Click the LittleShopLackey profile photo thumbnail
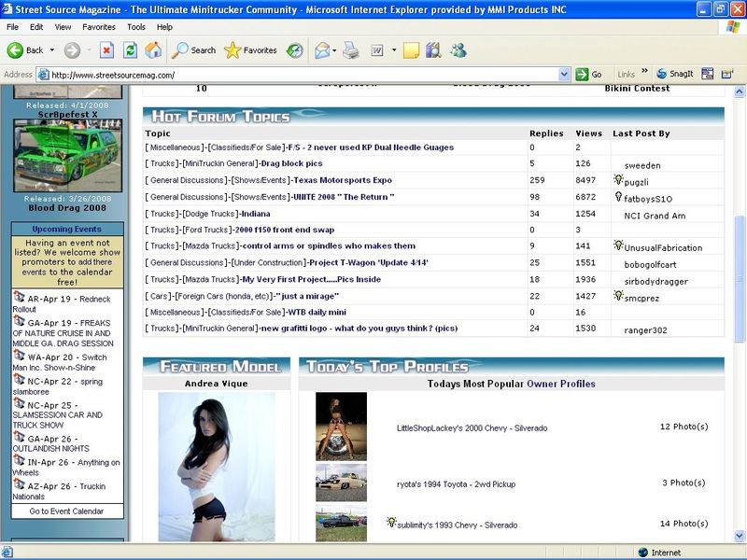Viewport: 747px width, 560px height. coord(341,427)
